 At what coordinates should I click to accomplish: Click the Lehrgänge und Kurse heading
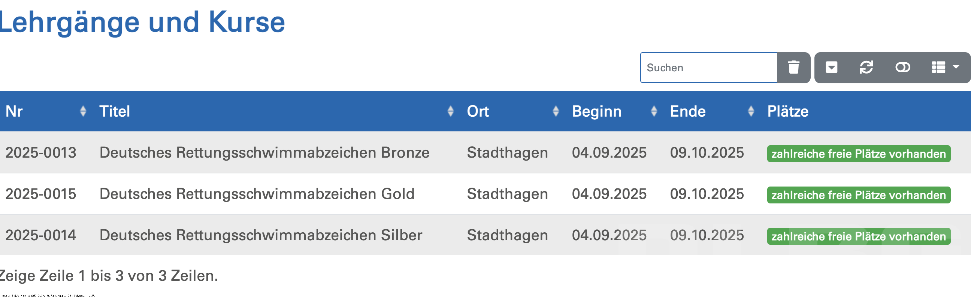click(x=142, y=22)
